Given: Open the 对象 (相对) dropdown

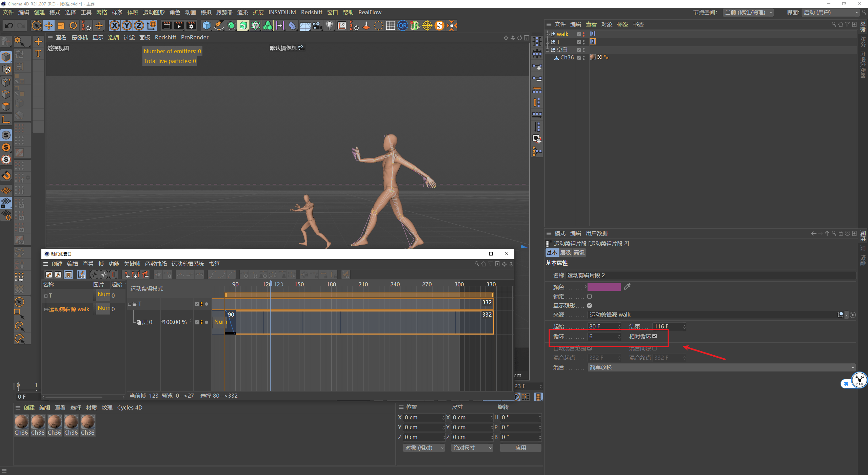Looking at the screenshot, I should coord(423,448).
